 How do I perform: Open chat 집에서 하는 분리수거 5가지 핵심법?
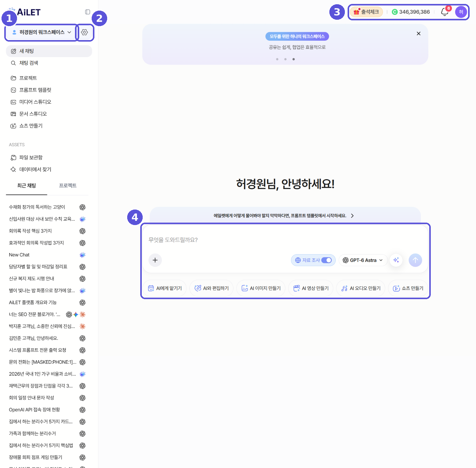click(x=47, y=446)
